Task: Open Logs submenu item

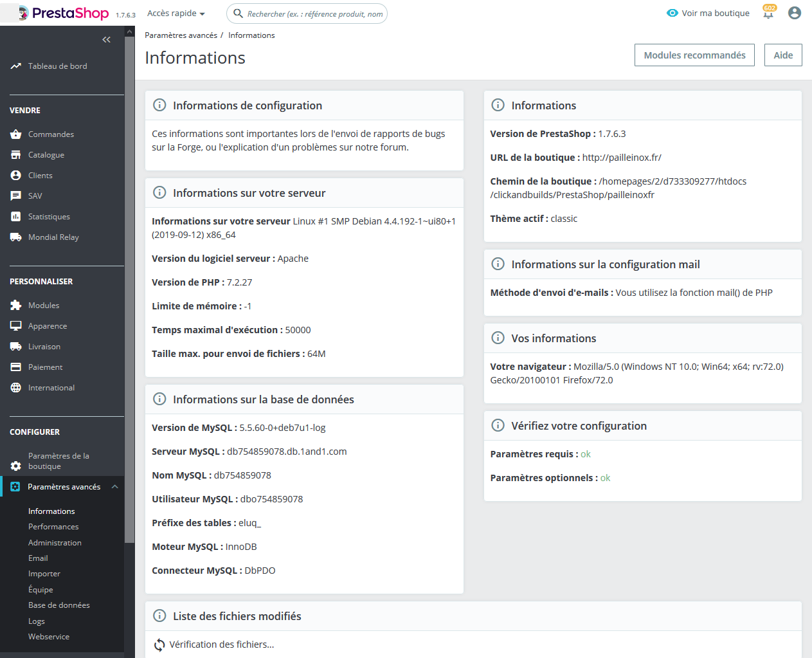Action: 37,621
